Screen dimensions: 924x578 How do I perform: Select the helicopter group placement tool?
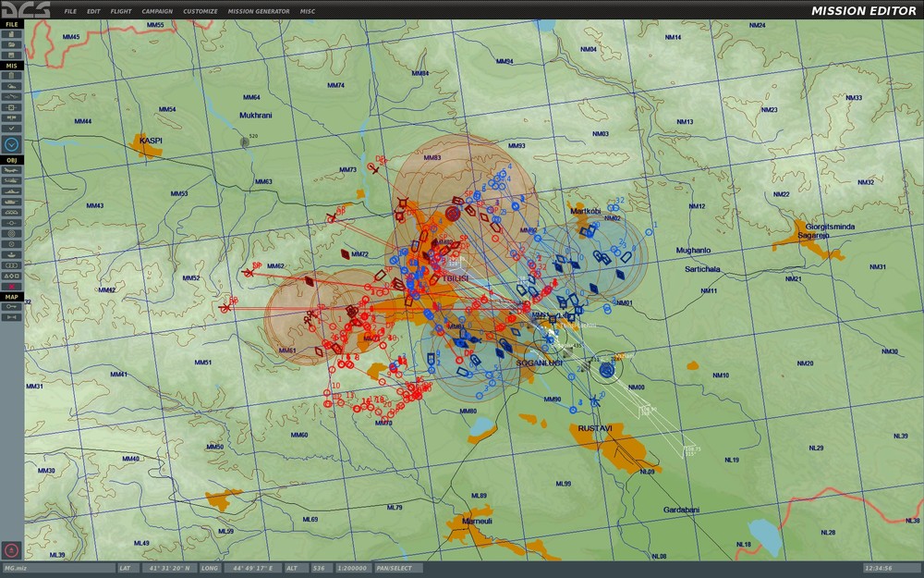click(10, 181)
